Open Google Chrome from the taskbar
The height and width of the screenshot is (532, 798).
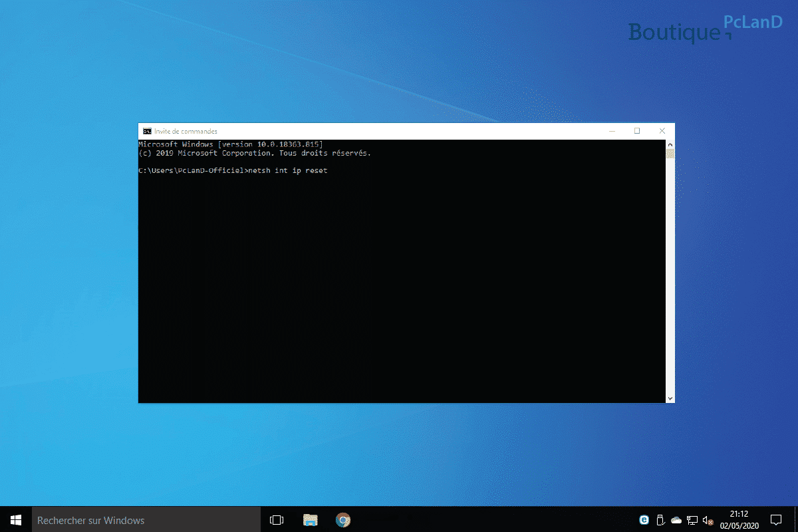point(343,520)
